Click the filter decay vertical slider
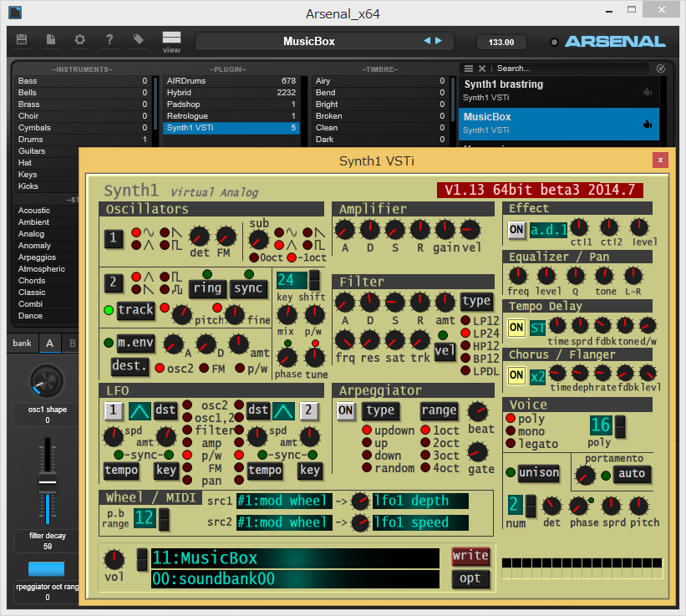This screenshot has width=686, height=616. (x=48, y=481)
